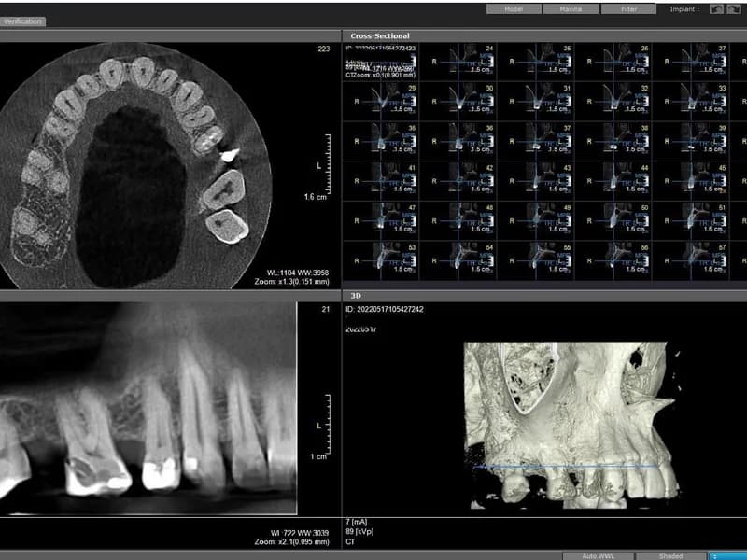Viewport: 747px width, 560px height.
Task: Click the Cross-Sectional panel header
Action: coord(383,35)
